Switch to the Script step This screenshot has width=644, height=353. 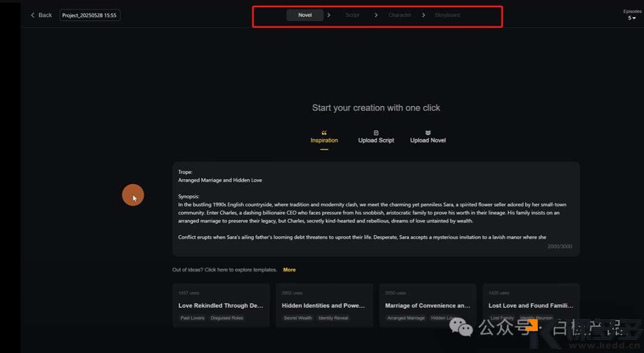[352, 15]
